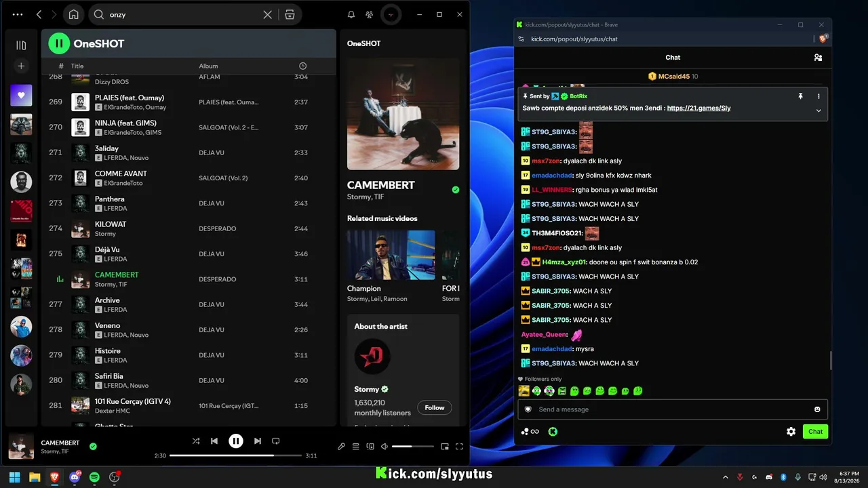The width and height of the screenshot is (868, 488).
Task: Unpin the BotRix pinned message
Action: [x=800, y=96]
